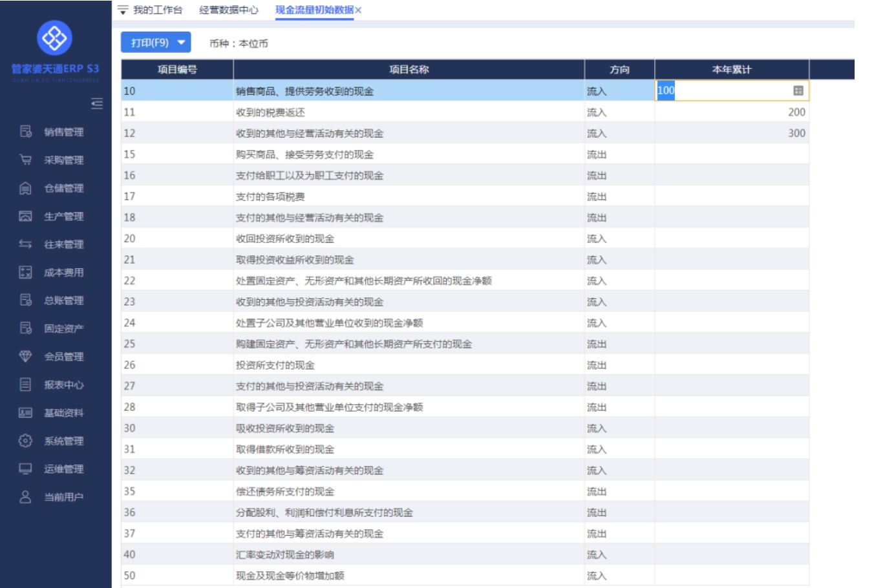Select the 本年累计 cell showing 200

click(x=732, y=112)
